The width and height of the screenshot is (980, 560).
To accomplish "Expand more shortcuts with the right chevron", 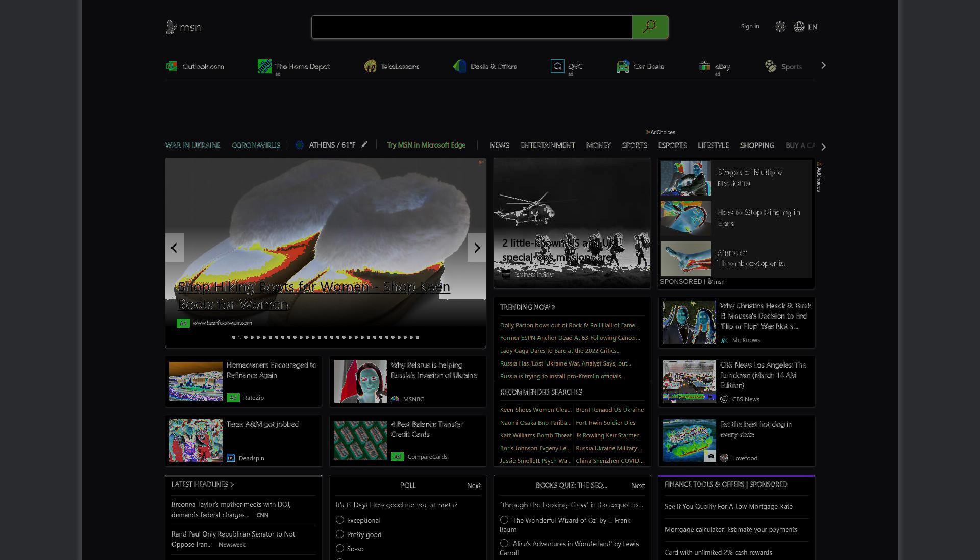I will [823, 65].
